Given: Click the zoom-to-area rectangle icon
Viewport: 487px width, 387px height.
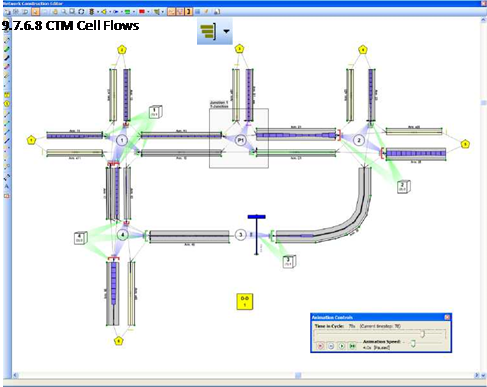Looking at the screenshot, I should [x=72, y=12].
